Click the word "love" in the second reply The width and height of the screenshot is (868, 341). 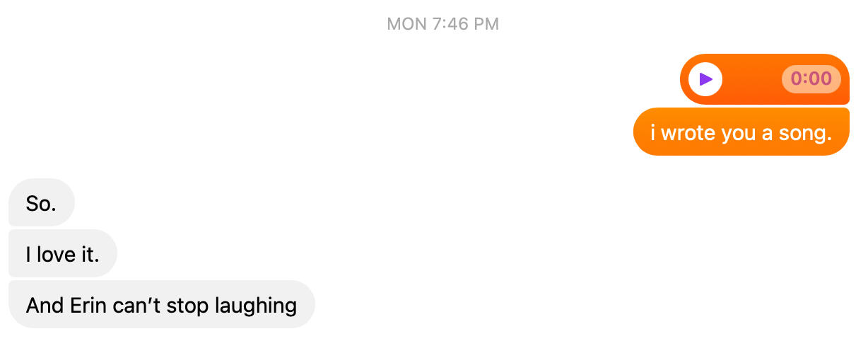click(x=55, y=254)
